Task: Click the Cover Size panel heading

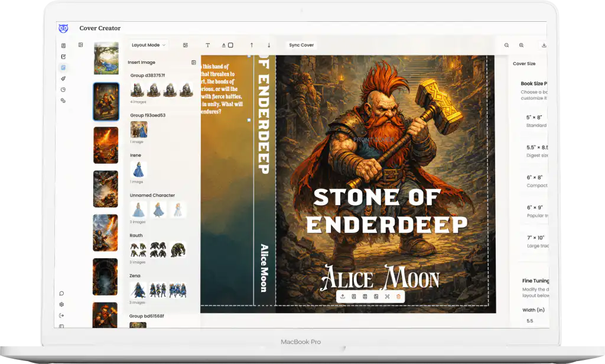Action: click(x=524, y=64)
